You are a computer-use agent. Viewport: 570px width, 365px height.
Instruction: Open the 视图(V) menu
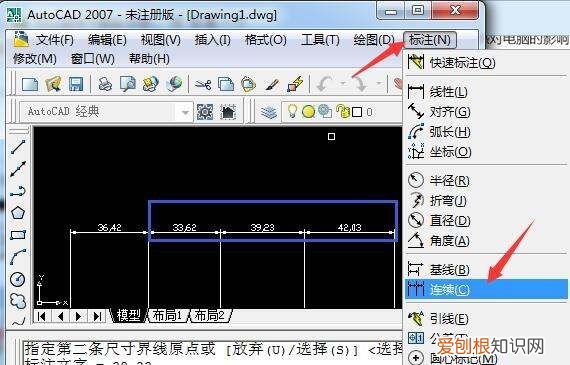pos(160,40)
